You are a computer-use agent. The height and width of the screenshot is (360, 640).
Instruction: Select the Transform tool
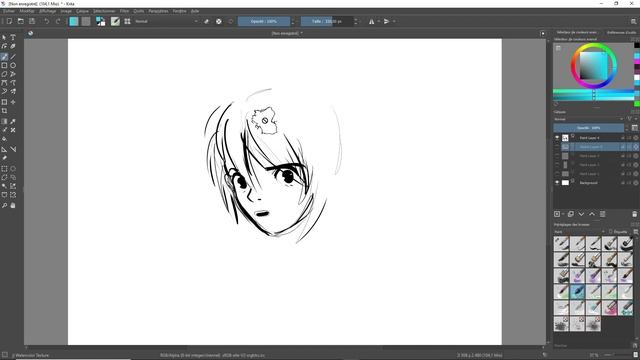(x=4, y=102)
